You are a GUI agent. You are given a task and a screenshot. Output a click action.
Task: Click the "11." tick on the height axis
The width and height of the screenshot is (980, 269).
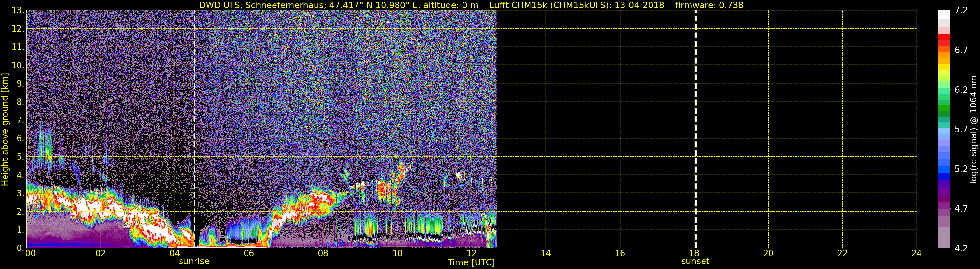tap(18, 47)
